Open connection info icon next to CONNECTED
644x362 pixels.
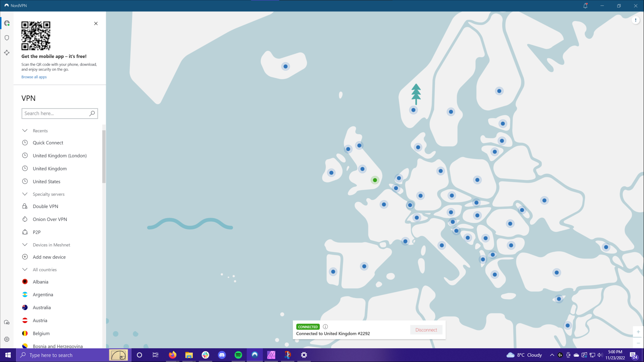(x=325, y=327)
